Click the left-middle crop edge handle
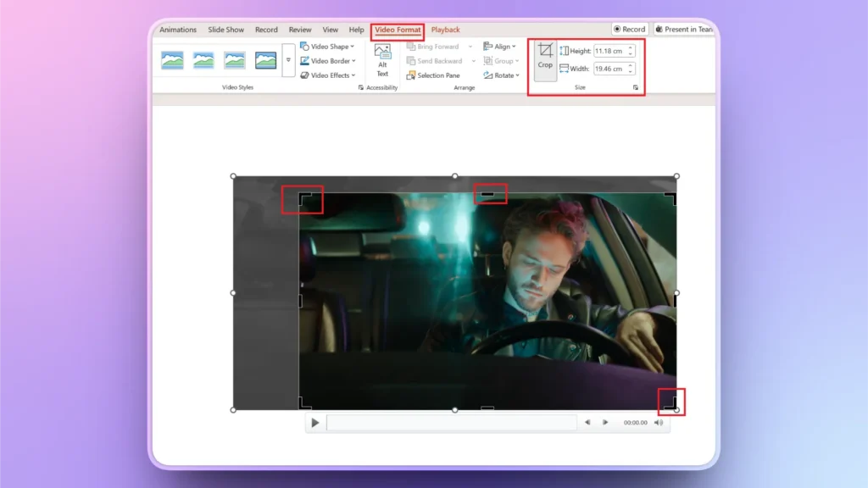The height and width of the screenshot is (488, 868). (x=301, y=301)
